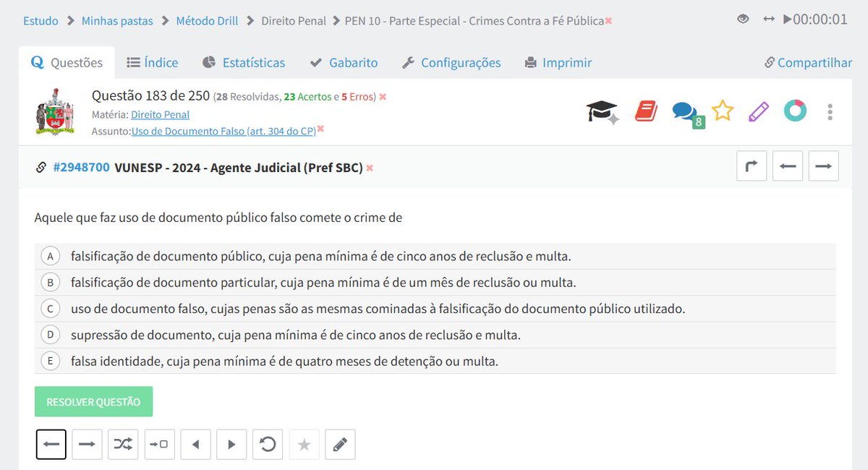Click the 'Direito Penal' breadcrumb folder text

pos(294,20)
